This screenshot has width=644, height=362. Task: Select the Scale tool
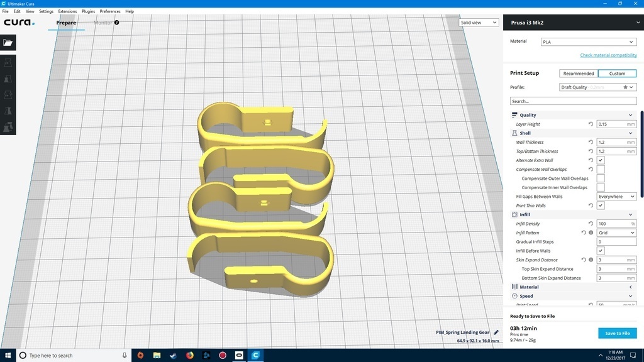coord(8,79)
